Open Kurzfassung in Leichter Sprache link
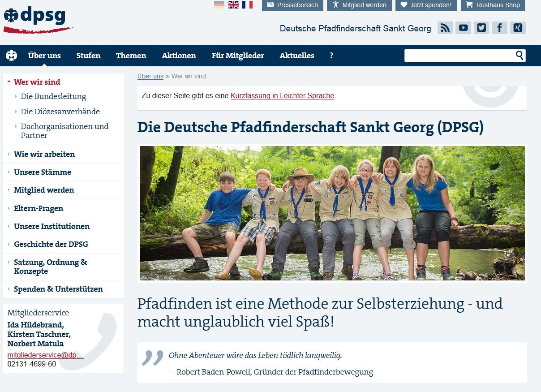 point(282,95)
